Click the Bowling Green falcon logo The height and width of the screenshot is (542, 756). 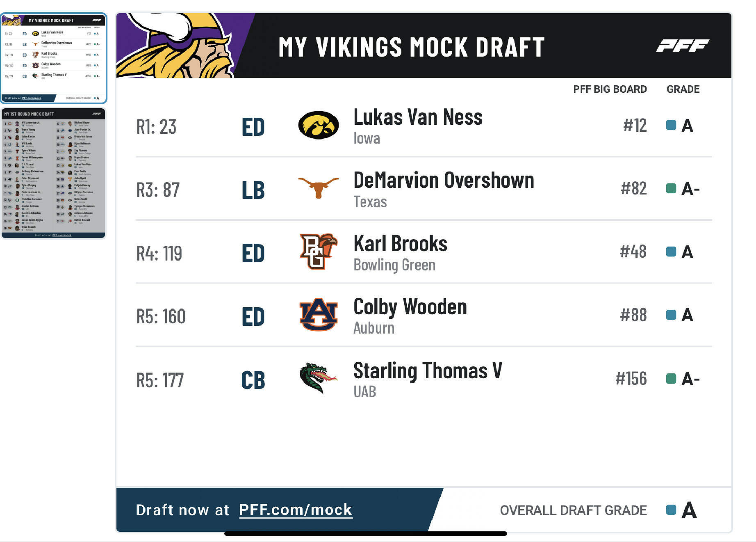[x=318, y=251]
